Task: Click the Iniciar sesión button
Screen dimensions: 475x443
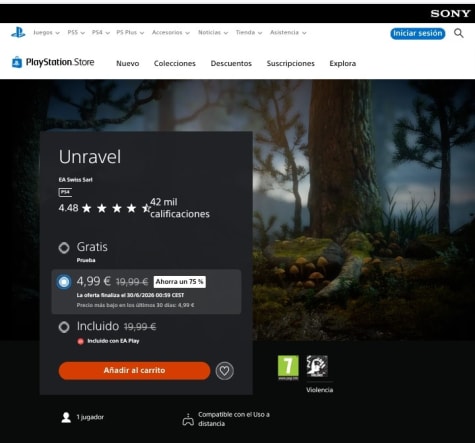Action: click(418, 33)
